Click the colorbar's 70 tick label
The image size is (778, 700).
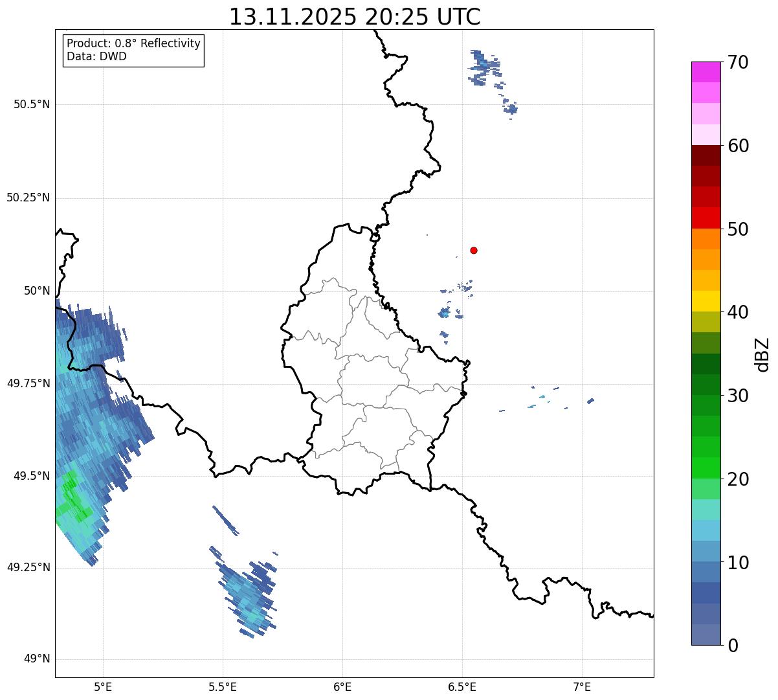(738, 62)
